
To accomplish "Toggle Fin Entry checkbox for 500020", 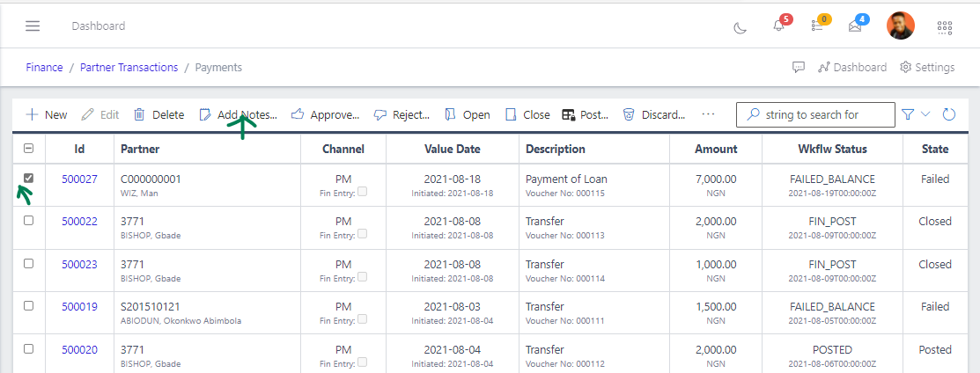I will (x=363, y=362).
